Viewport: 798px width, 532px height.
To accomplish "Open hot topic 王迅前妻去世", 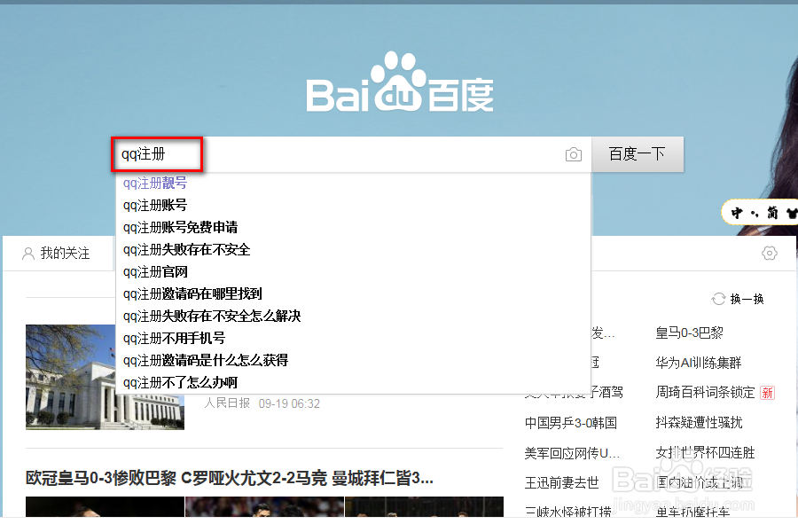I will coord(561,482).
